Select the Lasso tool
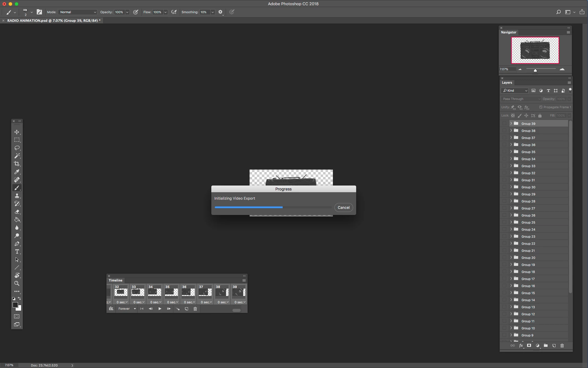588x368 pixels. pyautogui.click(x=17, y=148)
